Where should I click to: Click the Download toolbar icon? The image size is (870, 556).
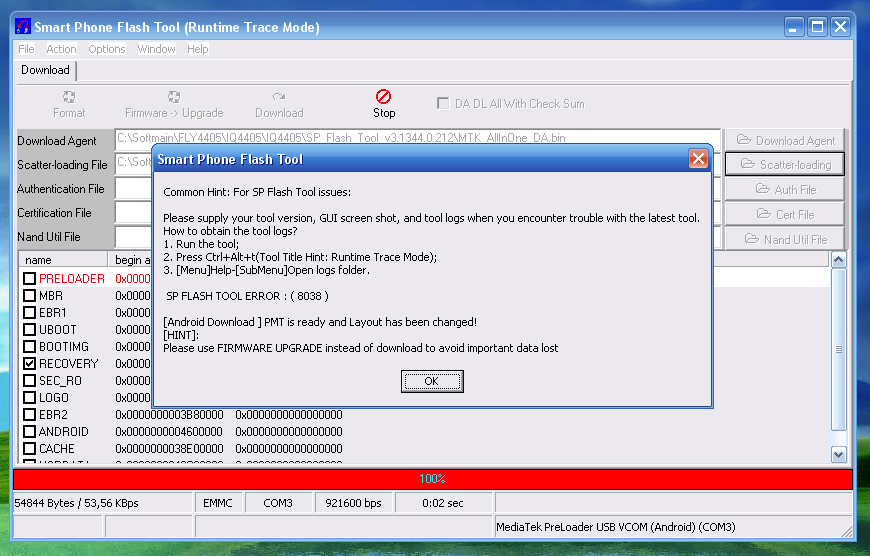click(279, 97)
